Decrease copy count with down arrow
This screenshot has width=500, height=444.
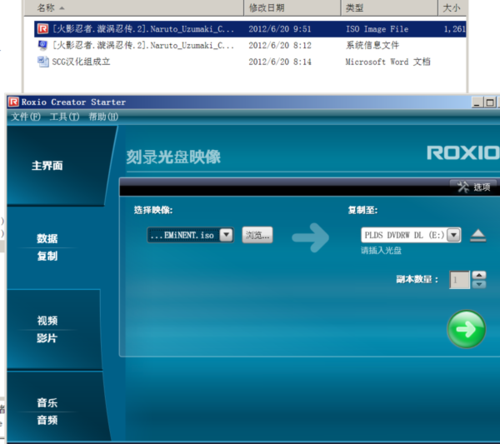click(x=479, y=284)
